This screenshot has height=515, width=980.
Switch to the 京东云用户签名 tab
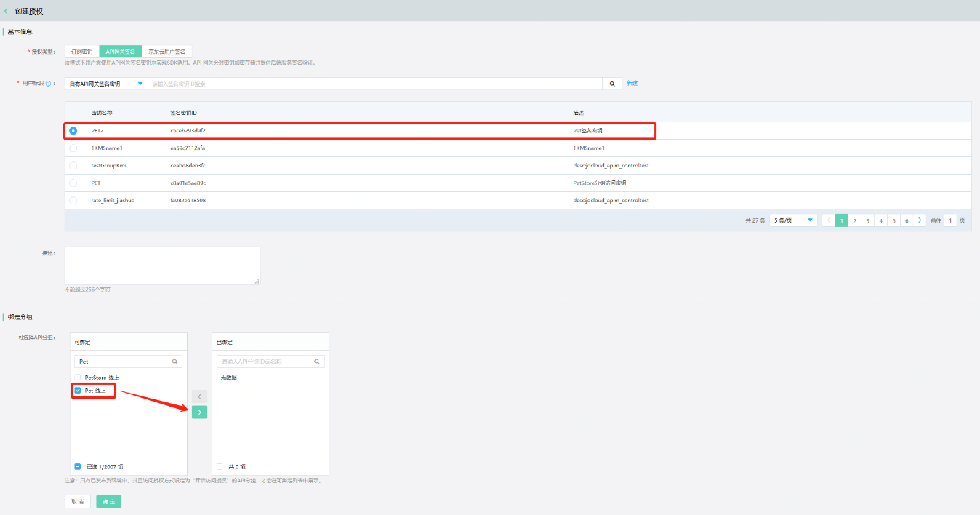point(169,51)
